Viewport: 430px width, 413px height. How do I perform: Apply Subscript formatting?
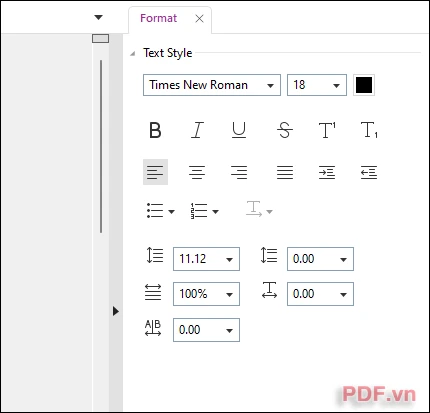[x=369, y=130]
